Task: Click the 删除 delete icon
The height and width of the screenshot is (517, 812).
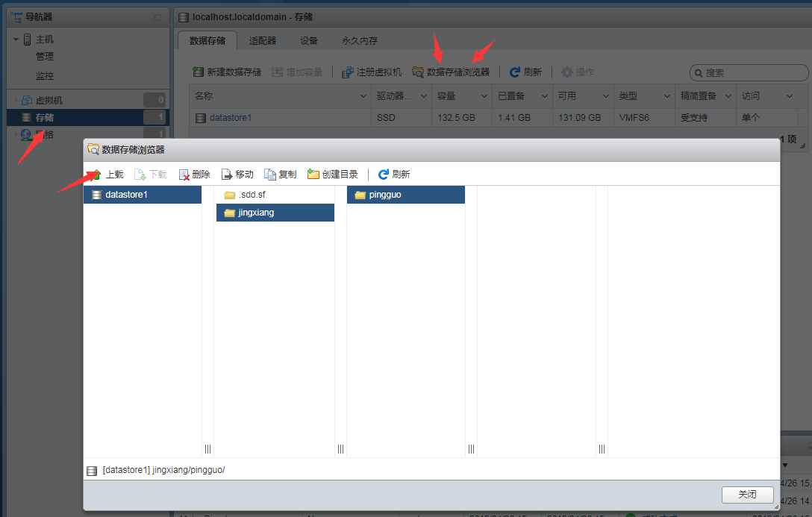Action: (184, 175)
